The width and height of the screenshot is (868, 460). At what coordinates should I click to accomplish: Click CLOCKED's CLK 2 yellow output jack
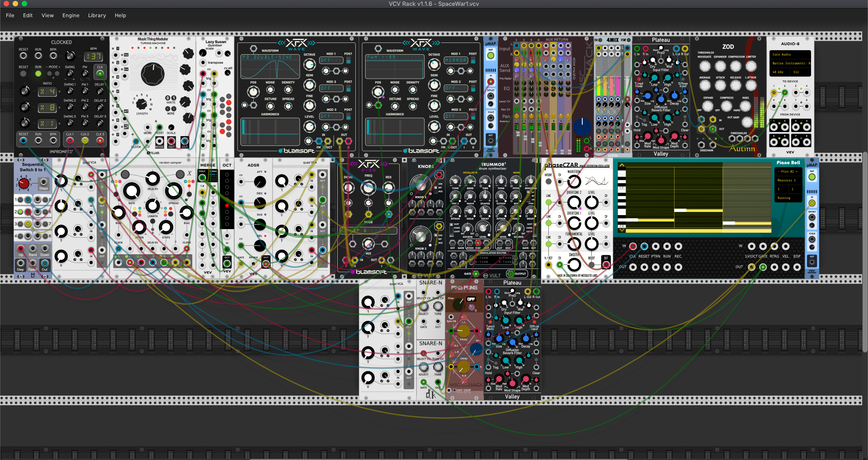(85, 141)
